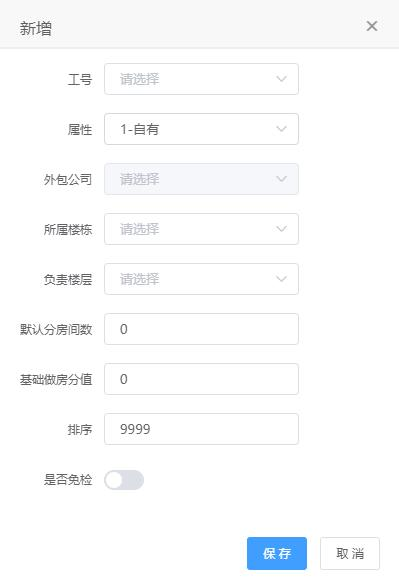The height and width of the screenshot is (586, 399).
Task: Open the 工号 请选择 dropdown
Action: [201, 79]
